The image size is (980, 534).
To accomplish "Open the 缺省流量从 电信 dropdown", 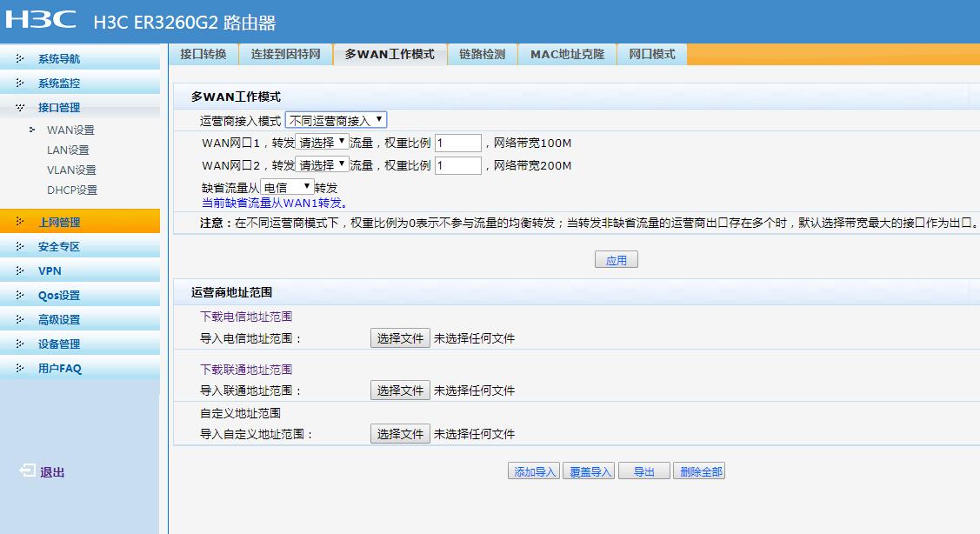I will coord(287,187).
